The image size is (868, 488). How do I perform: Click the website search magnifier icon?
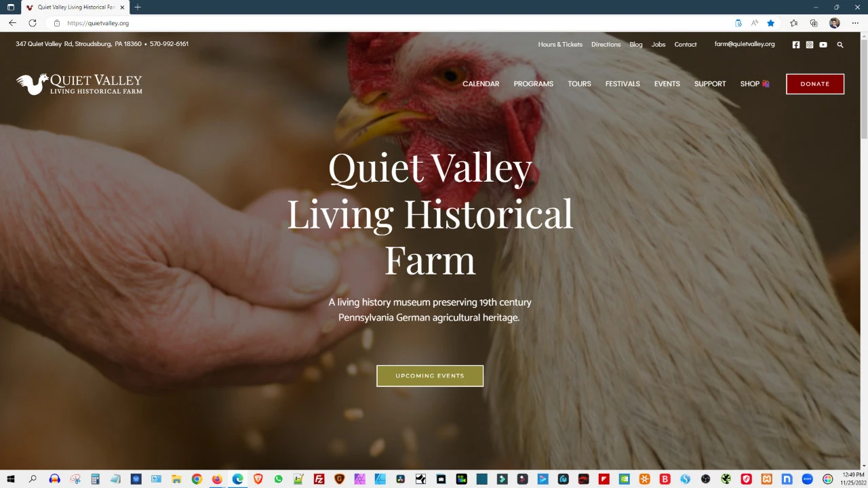coord(840,45)
